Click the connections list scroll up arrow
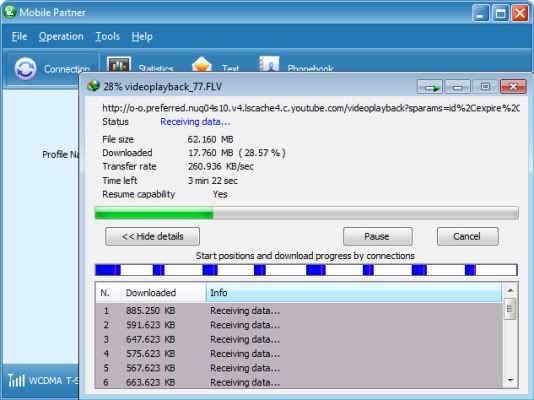Image resolution: width=534 pixels, height=400 pixels. 510,290
